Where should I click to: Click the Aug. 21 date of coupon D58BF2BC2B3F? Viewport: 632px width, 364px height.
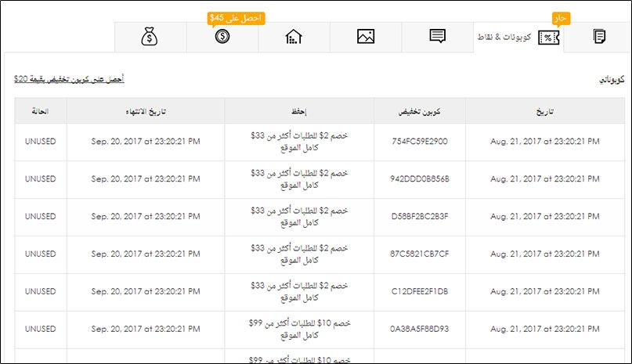(x=545, y=217)
